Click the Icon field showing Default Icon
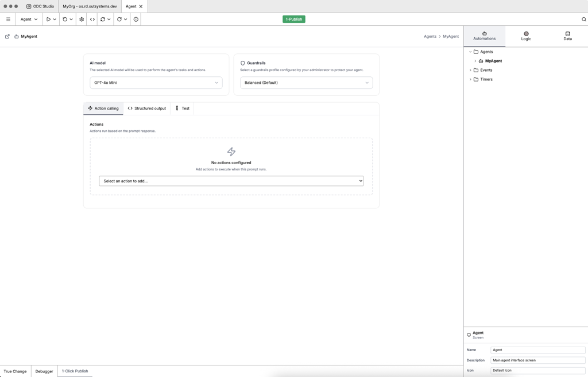The width and height of the screenshot is (588, 377). (x=537, y=370)
